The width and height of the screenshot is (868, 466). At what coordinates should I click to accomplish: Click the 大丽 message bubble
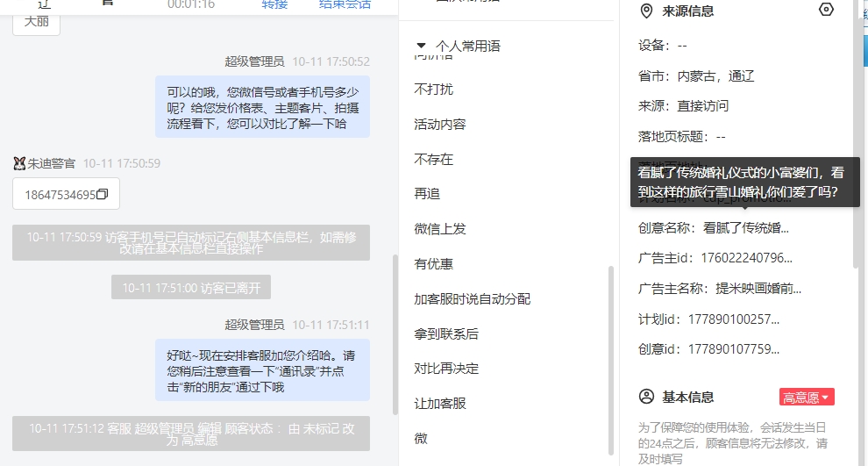(37, 22)
